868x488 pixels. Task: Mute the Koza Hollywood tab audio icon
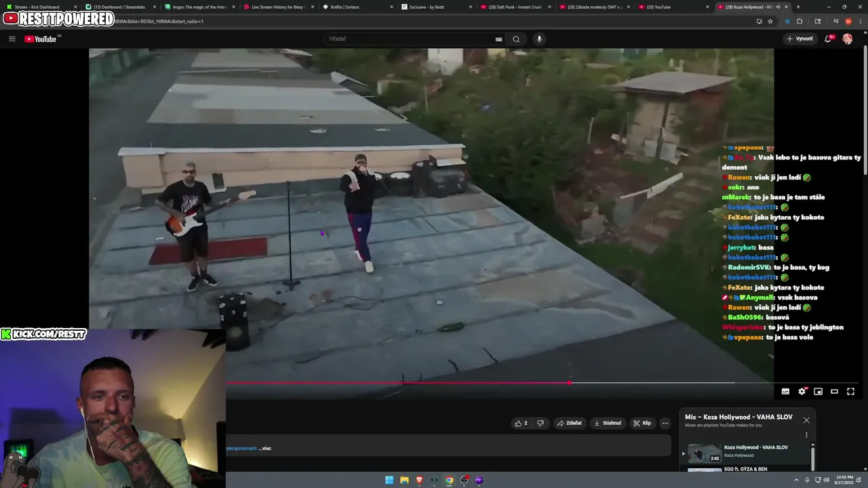point(778,7)
